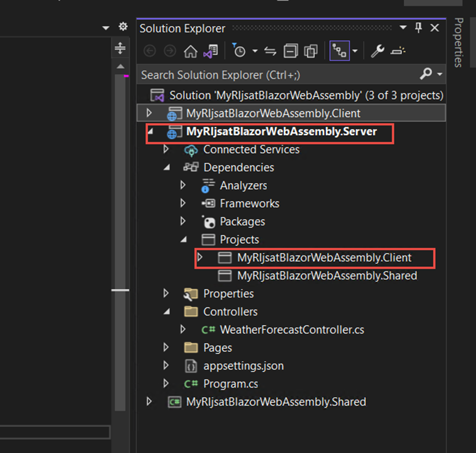The height and width of the screenshot is (453, 476).
Task: Click the Pending Changes Filter clock icon
Action: [240, 52]
